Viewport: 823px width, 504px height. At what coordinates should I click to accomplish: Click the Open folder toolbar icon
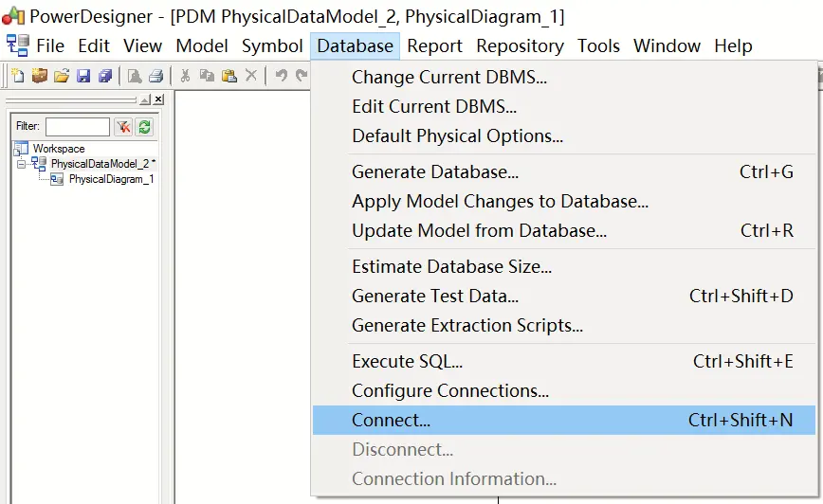coord(61,76)
